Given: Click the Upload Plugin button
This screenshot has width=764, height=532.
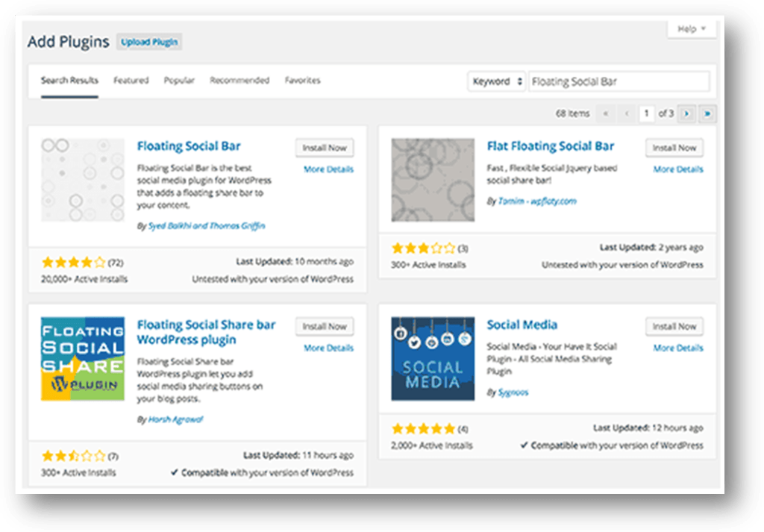Looking at the screenshot, I should tap(149, 42).
